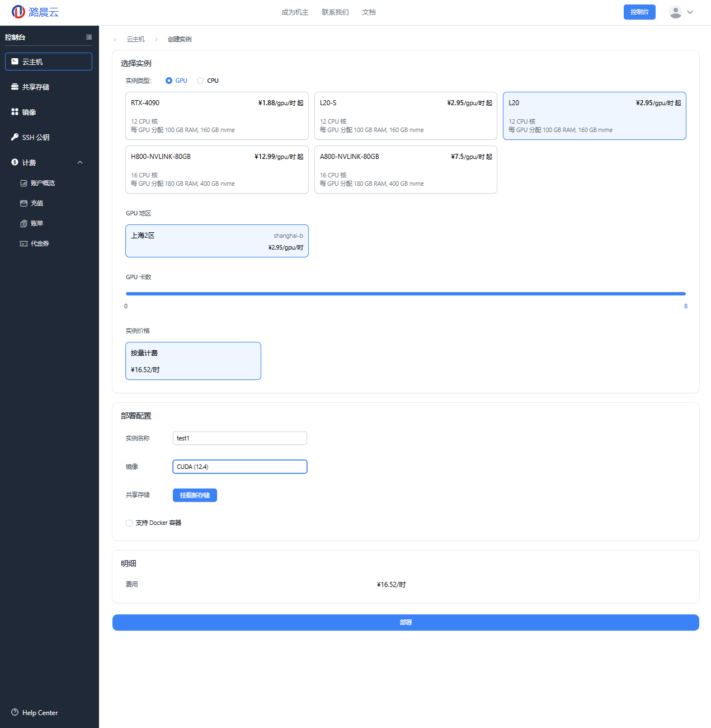The width and height of the screenshot is (711, 728).
Task: Select the GPU instance type radio button
Action: click(169, 81)
